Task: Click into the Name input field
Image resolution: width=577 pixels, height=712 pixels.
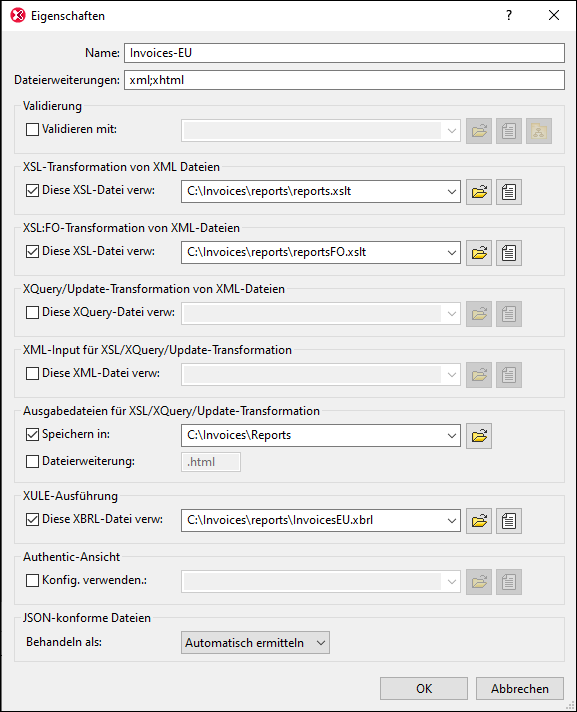Action: 345,53
